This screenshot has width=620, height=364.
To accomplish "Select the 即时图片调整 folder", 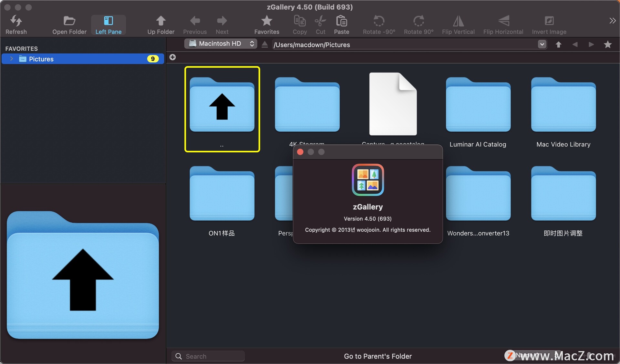I will click(x=563, y=194).
